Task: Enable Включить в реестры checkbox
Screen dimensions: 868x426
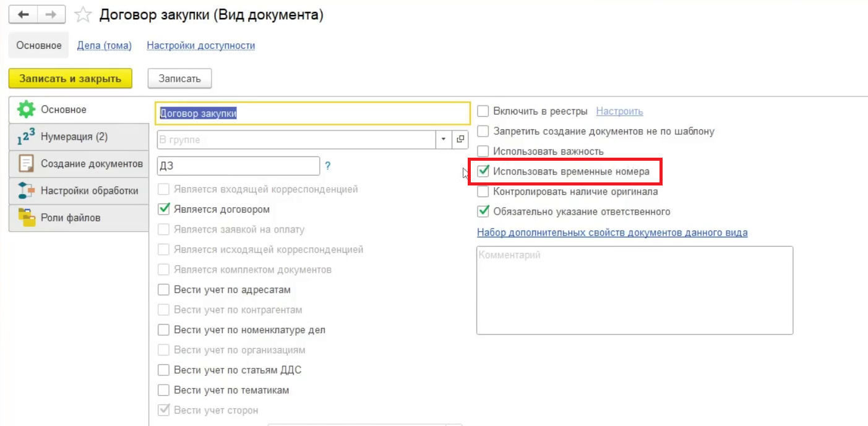Action: pos(483,111)
